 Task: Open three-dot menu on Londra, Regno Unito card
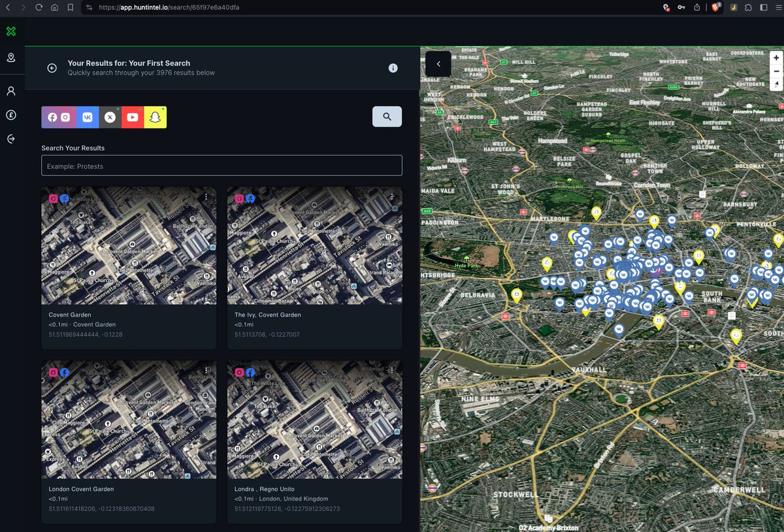pos(392,370)
